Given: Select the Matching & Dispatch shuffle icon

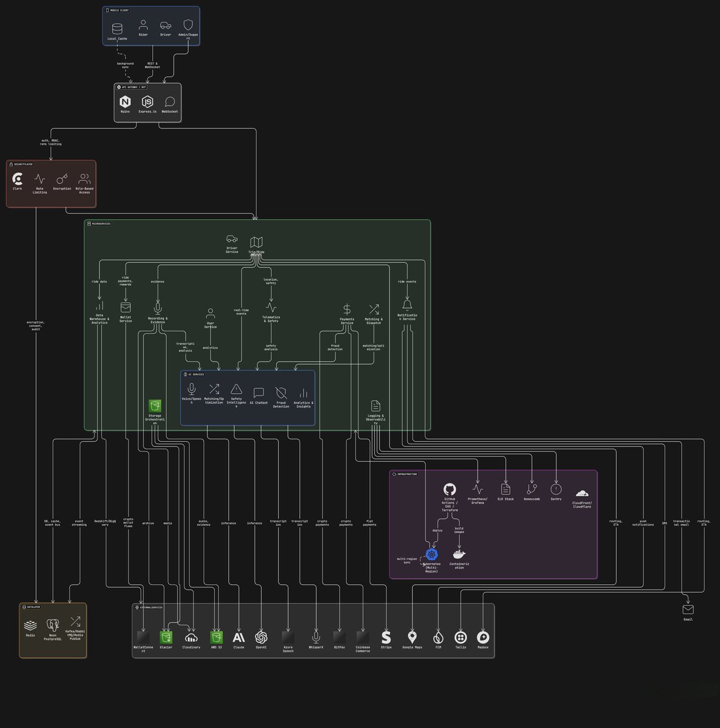Looking at the screenshot, I should pos(374,309).
